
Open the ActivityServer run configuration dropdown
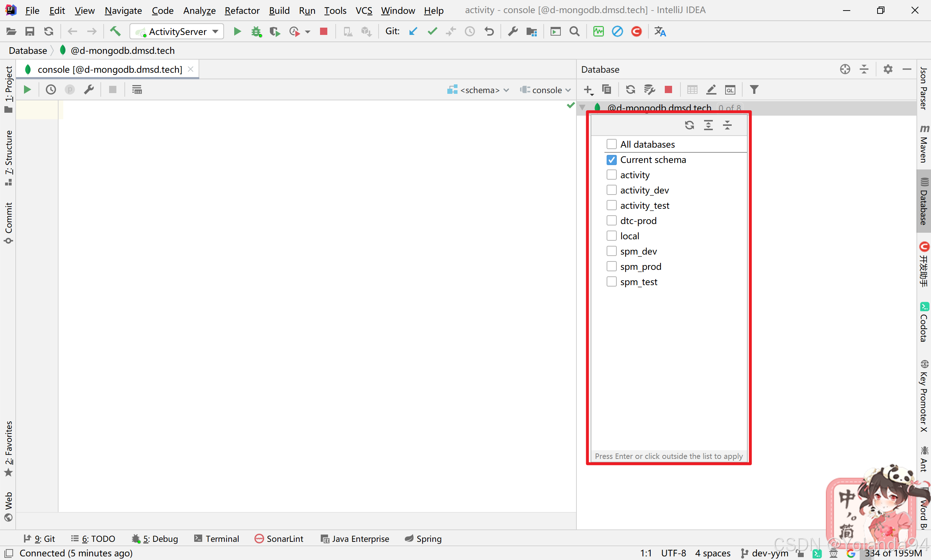pyautogui.click(x=177, y=32)
